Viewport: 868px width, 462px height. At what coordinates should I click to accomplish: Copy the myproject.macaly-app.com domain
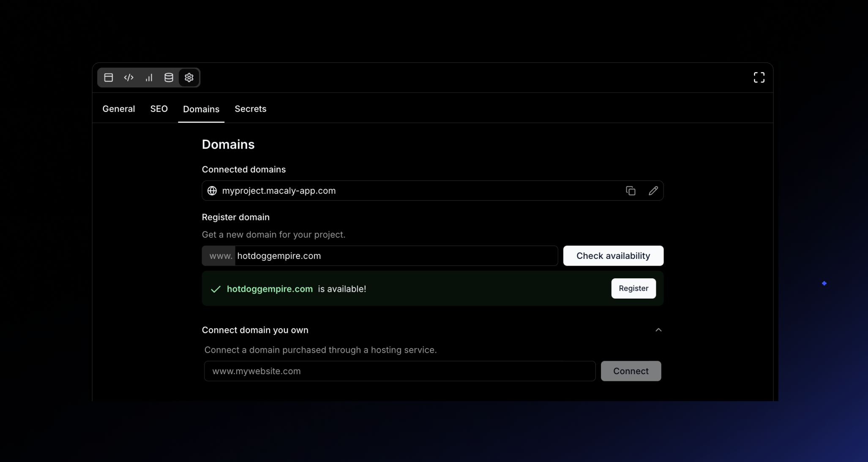[x=631, y=191]
